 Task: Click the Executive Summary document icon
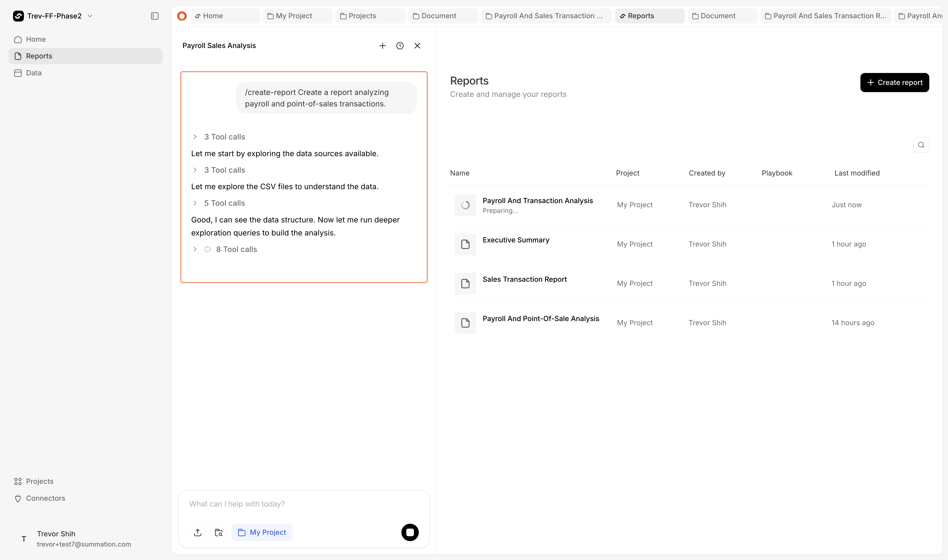point(465,245)
